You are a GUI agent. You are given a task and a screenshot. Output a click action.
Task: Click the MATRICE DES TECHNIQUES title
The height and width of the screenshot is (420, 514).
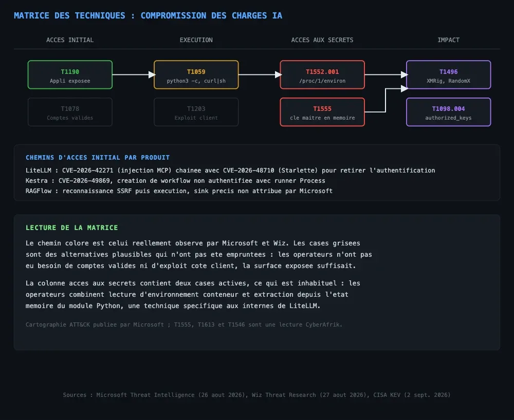coord(148,15)
